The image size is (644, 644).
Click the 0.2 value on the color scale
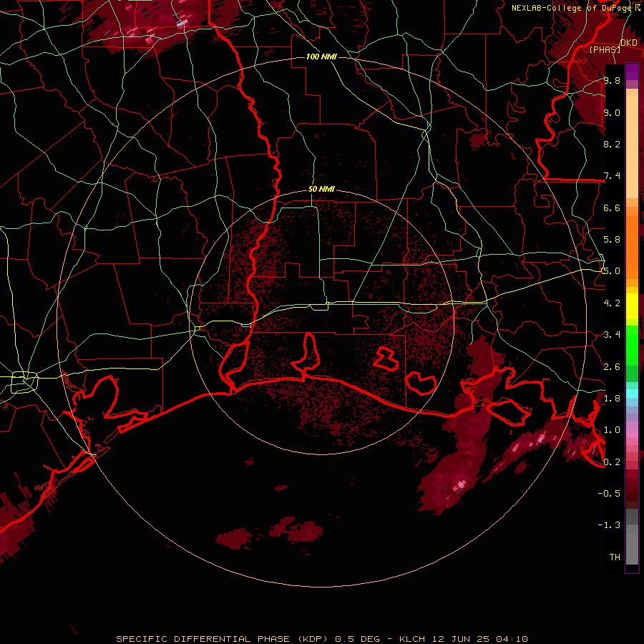(x=612, y=462)
